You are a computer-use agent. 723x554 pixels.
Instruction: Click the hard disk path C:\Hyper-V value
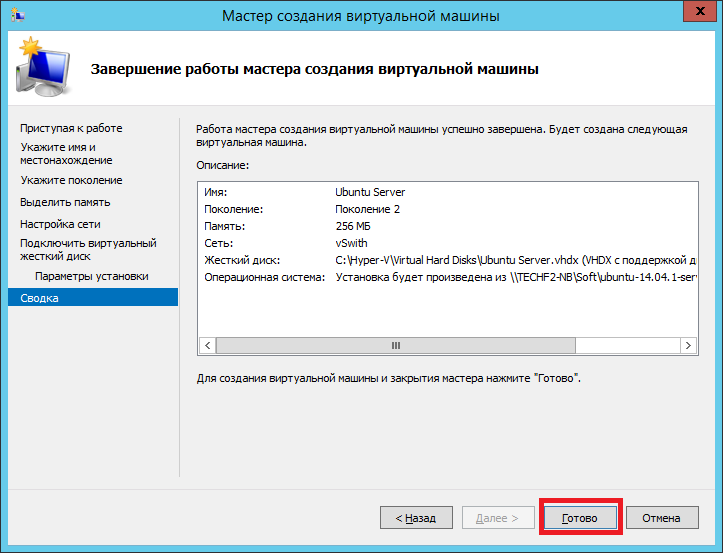point(516,261)
